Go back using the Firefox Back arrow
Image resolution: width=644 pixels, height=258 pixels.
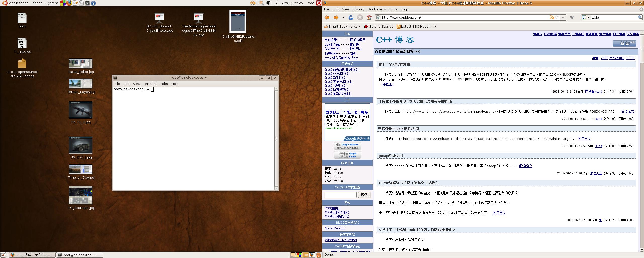pyautogui.click(x=327, y=17)
